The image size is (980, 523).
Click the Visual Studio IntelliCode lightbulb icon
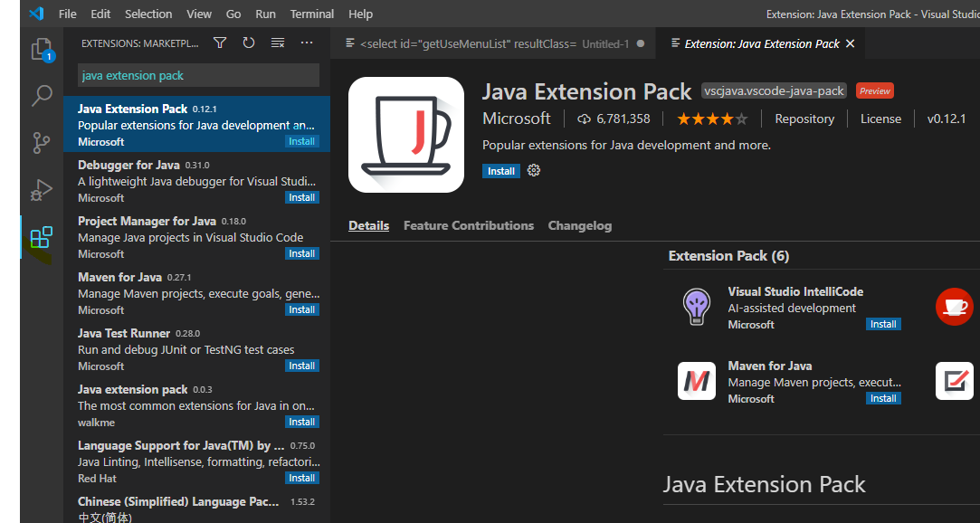(x=696, y=307)
